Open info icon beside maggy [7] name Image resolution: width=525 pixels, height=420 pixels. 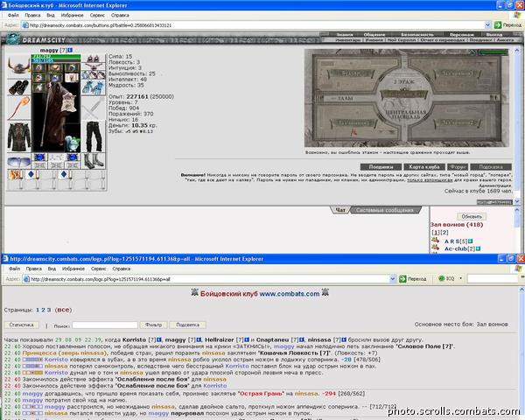70,50
